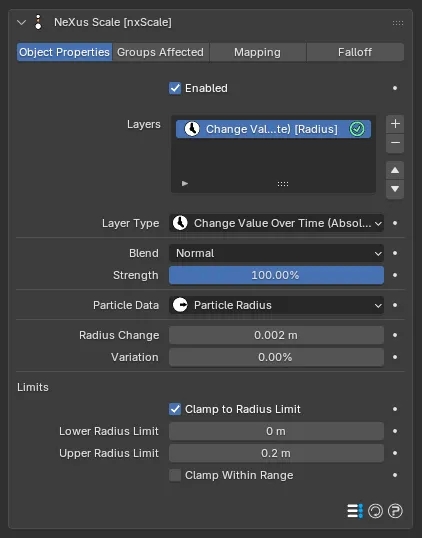Expand layers list filter options triangle
422x538 pixels.
185,184
